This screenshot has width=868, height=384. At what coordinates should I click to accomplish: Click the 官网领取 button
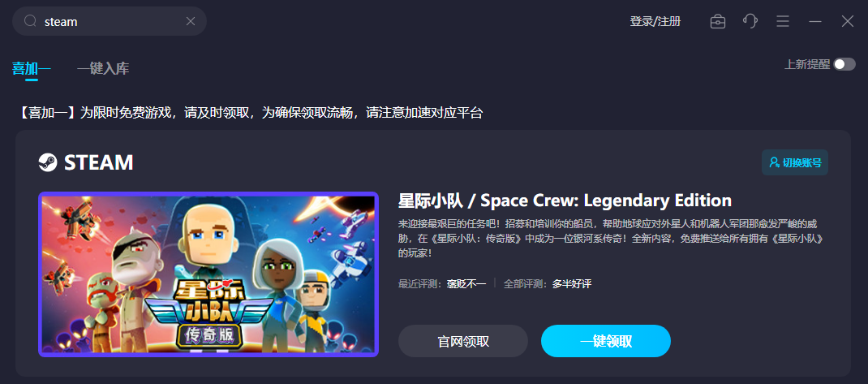point(463,341)
